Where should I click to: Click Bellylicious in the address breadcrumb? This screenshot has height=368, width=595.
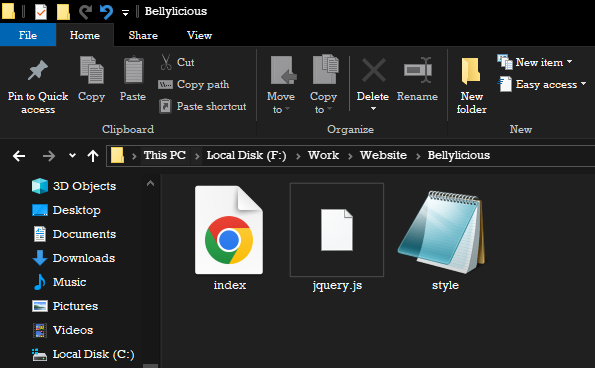pos(458,155)
